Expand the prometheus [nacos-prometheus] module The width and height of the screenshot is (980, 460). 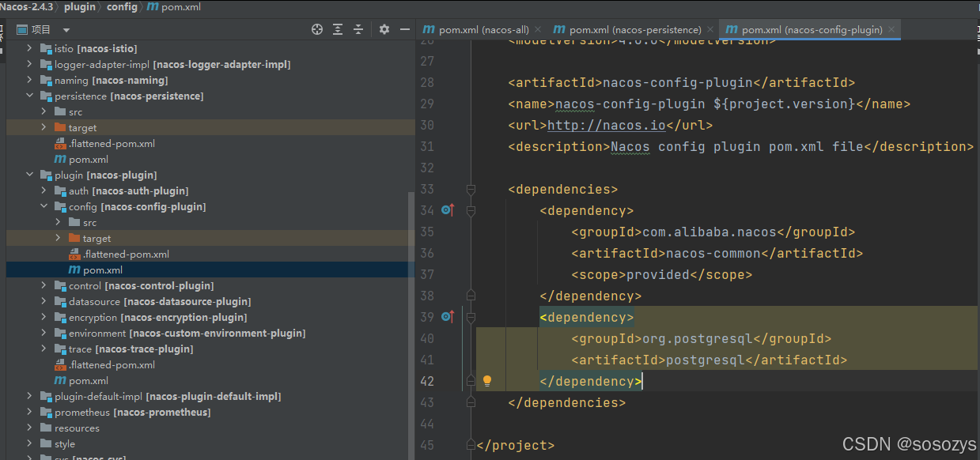30,412
